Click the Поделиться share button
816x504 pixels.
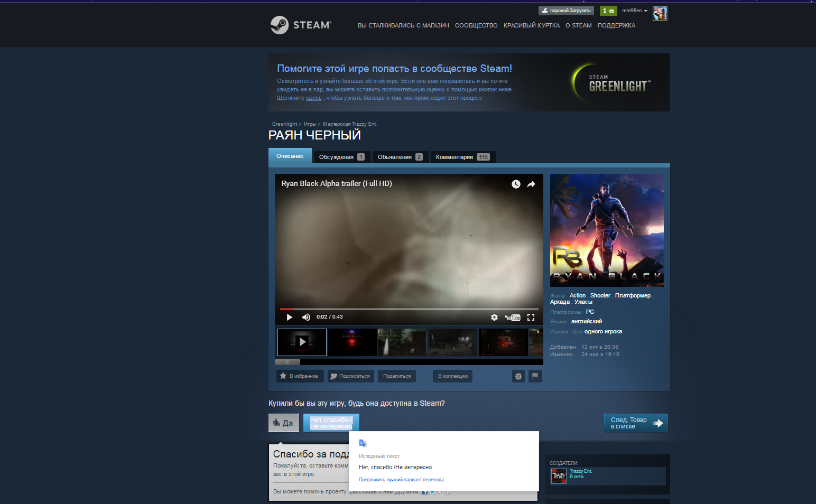tap(397, 376)
